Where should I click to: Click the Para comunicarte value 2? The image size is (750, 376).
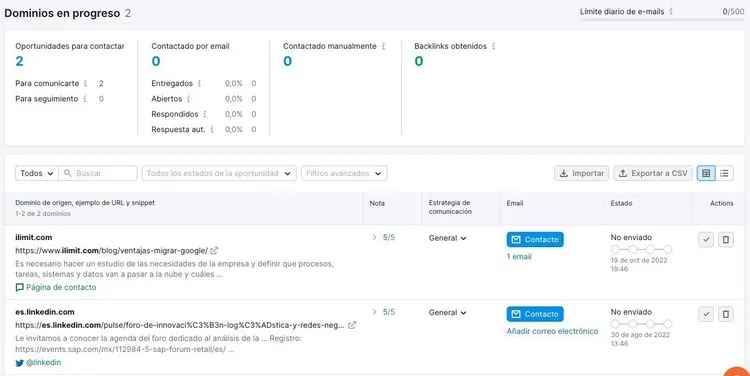click(101, 83)
